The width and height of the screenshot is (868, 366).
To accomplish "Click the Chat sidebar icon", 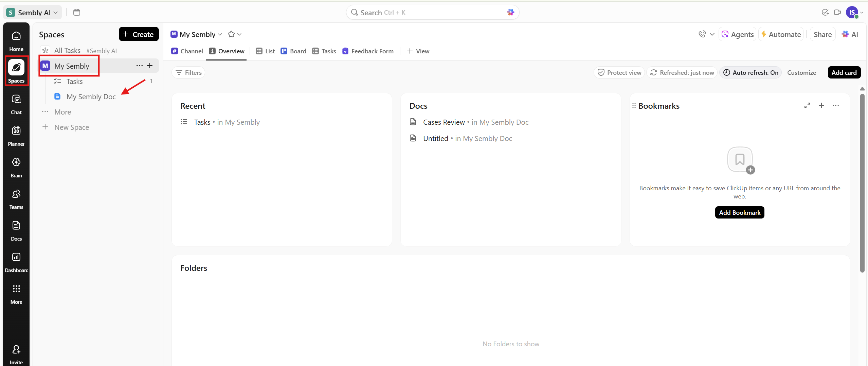I will pyautogui.click(x=16, y=104).
